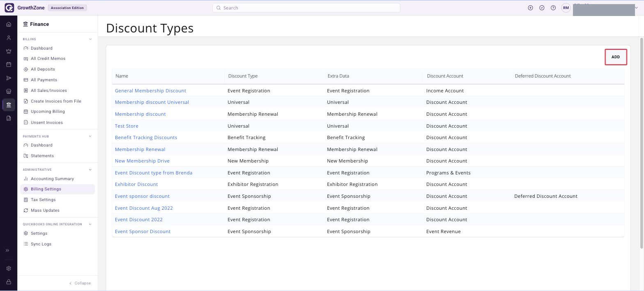Click the plus quick-add icon in header

(x=530, y=8)
